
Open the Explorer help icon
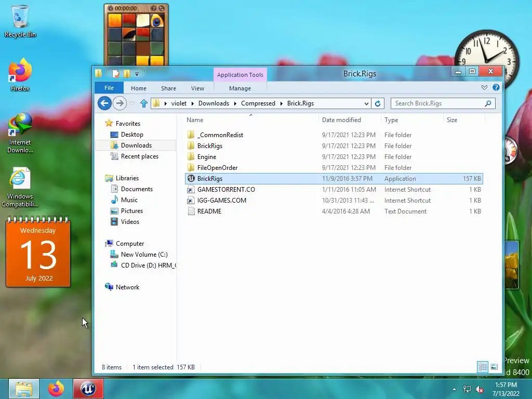pos(496,87)
